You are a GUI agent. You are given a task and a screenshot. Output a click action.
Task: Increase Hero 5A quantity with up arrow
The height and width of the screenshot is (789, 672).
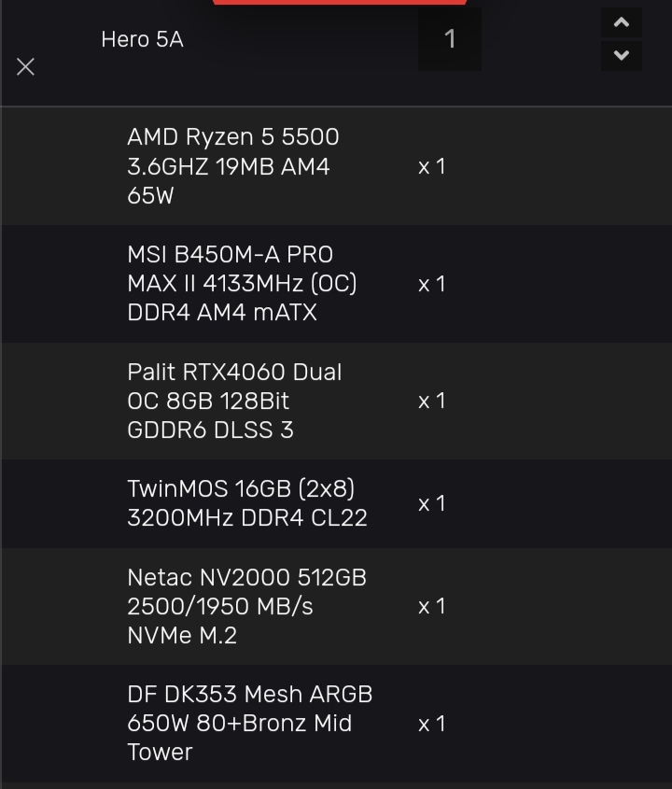point(622,22)
